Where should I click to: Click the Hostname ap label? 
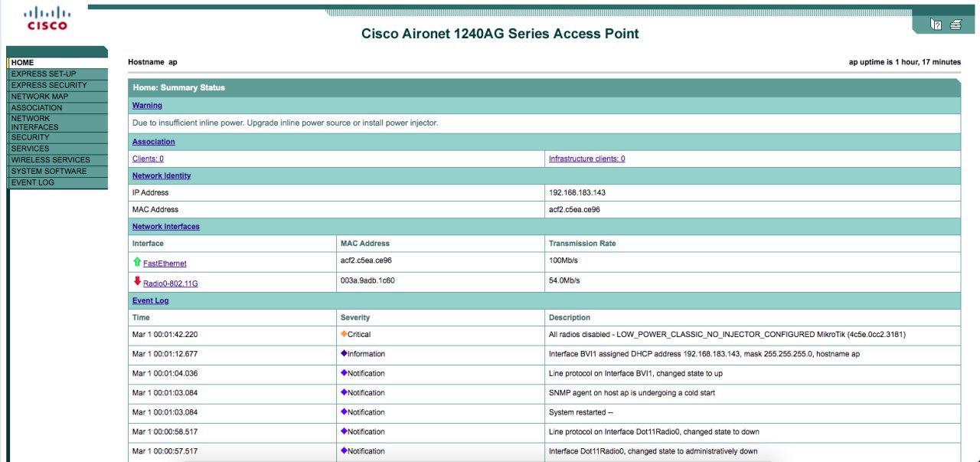pos(152,62)
